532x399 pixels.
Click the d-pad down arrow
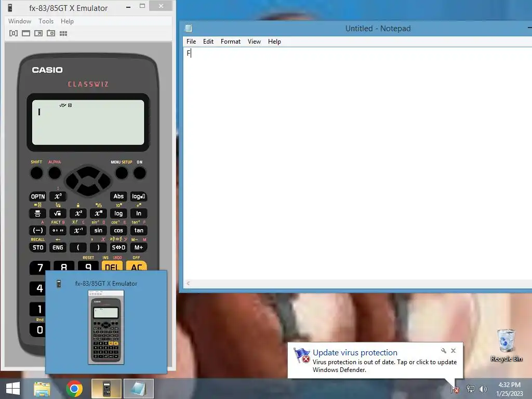click(88, 190)
